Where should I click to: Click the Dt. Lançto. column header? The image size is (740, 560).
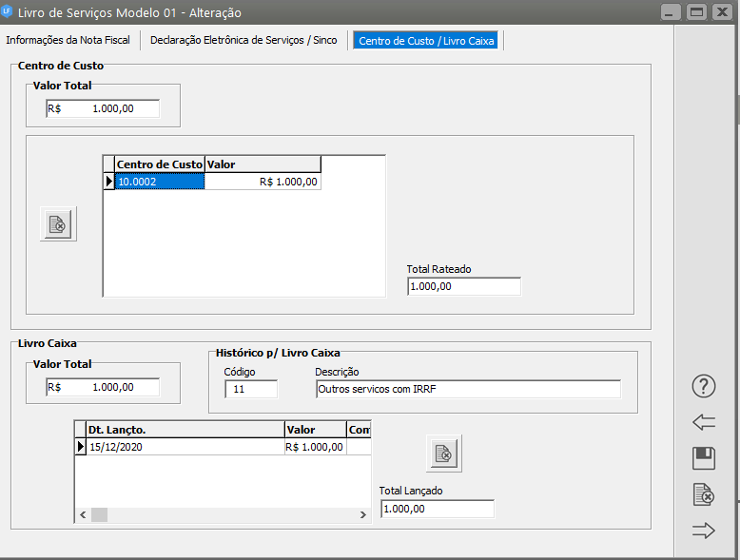point(184,430)
